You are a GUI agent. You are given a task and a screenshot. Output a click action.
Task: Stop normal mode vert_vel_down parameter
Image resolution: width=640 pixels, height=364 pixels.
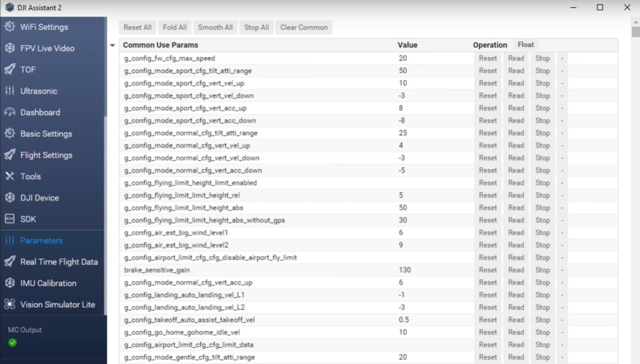pyautogui.click(x=542, y=158)
